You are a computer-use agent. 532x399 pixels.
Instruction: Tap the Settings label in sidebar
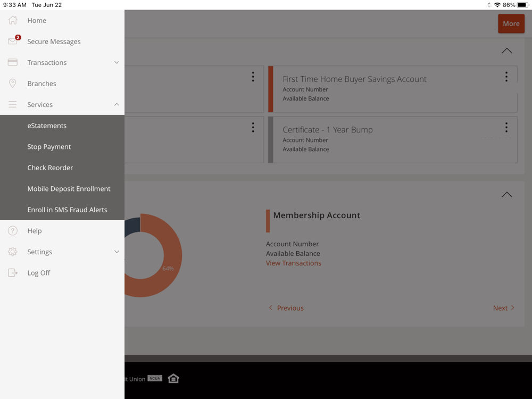[x=40, y=252]
